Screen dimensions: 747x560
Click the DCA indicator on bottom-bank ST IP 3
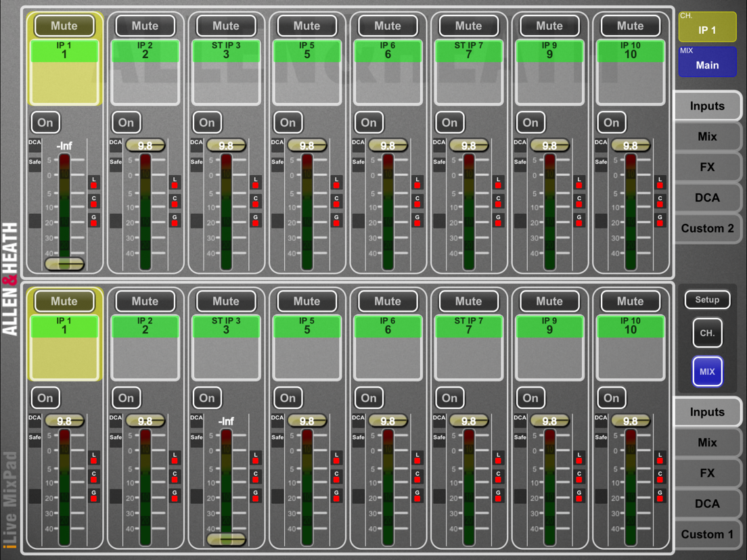tap(197, 420)
